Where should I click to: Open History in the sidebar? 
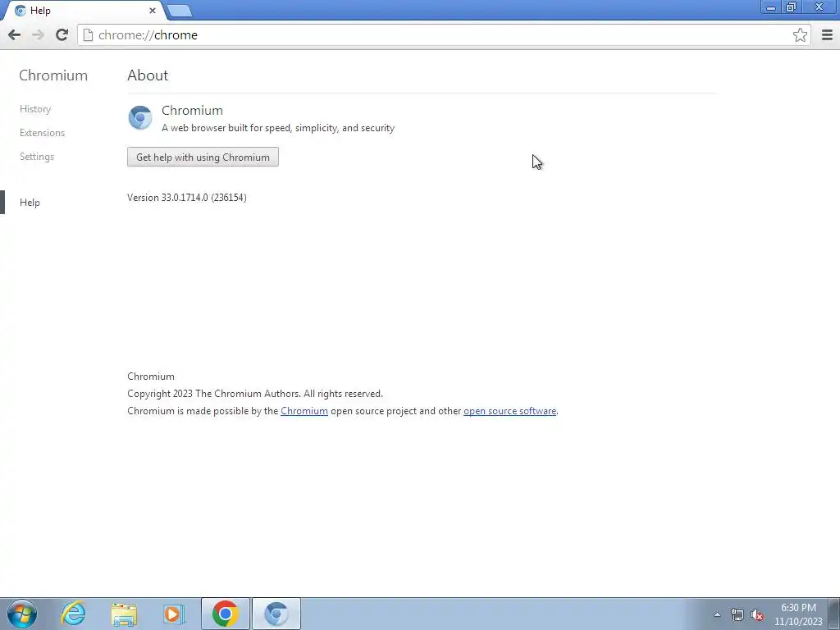tap(35, 109)
